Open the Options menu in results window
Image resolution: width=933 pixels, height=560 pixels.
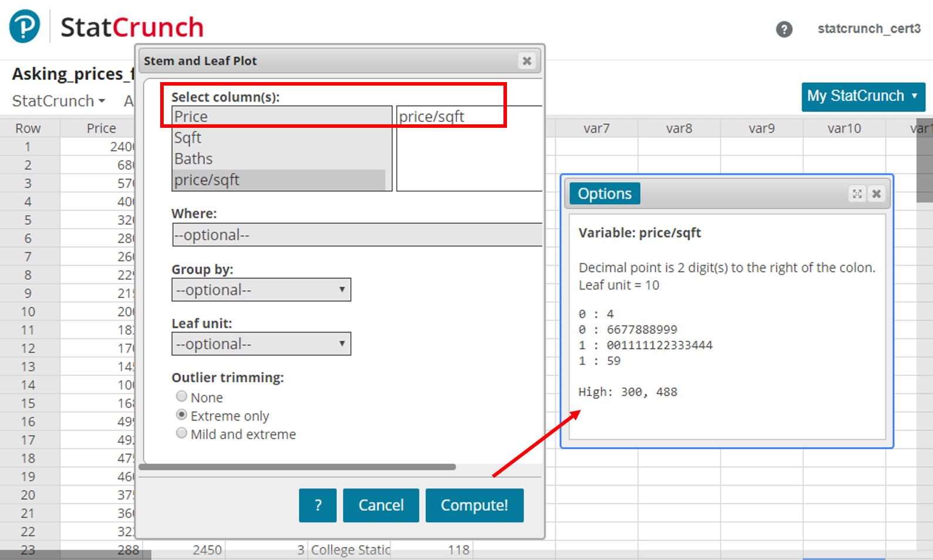604,194
